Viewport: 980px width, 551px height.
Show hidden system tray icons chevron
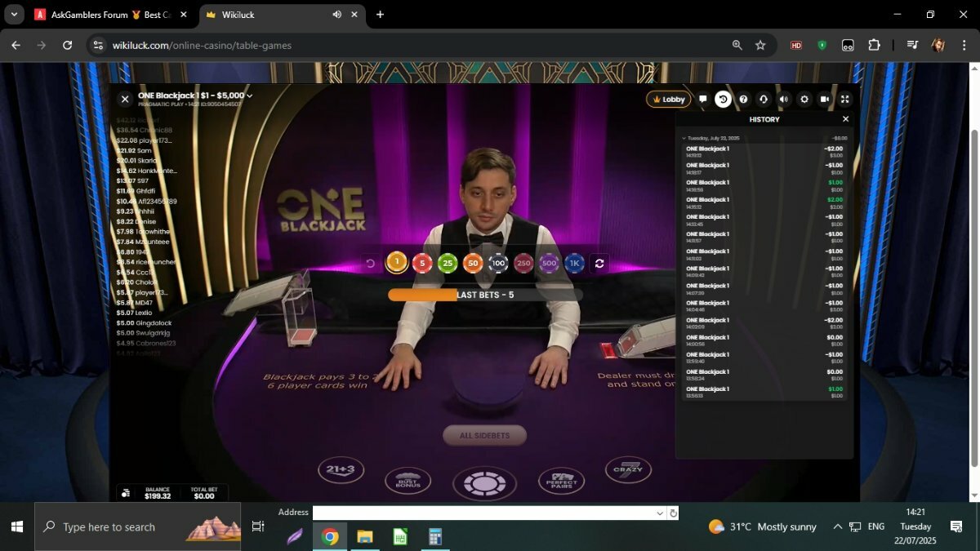[837, 527]
